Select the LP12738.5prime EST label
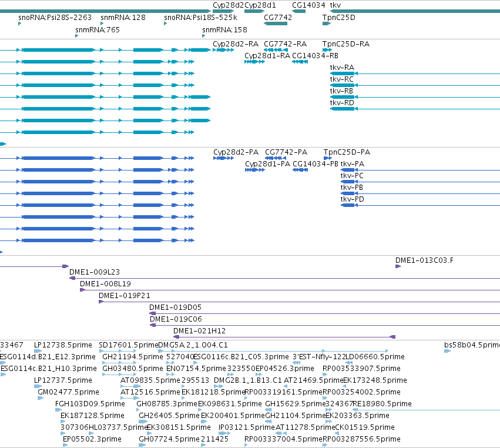This screenshot has height=448, width=500. pos(63,345)
